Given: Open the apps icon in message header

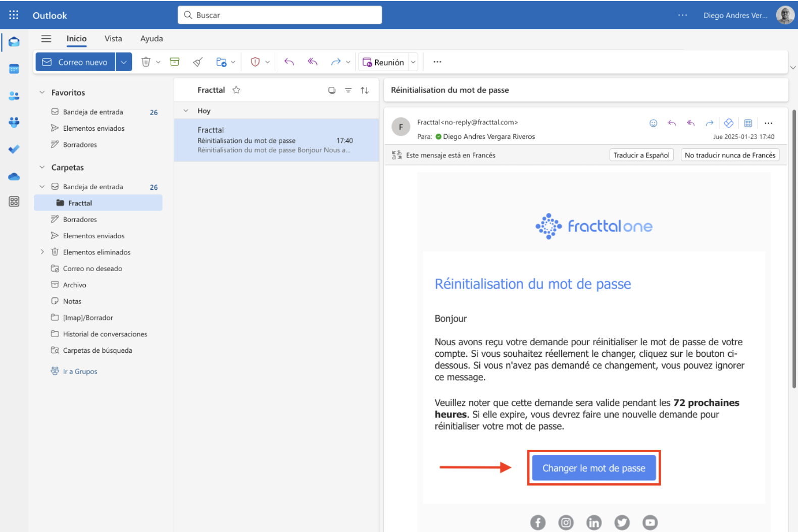Looking at the screenshot, I should coord(748,123).
